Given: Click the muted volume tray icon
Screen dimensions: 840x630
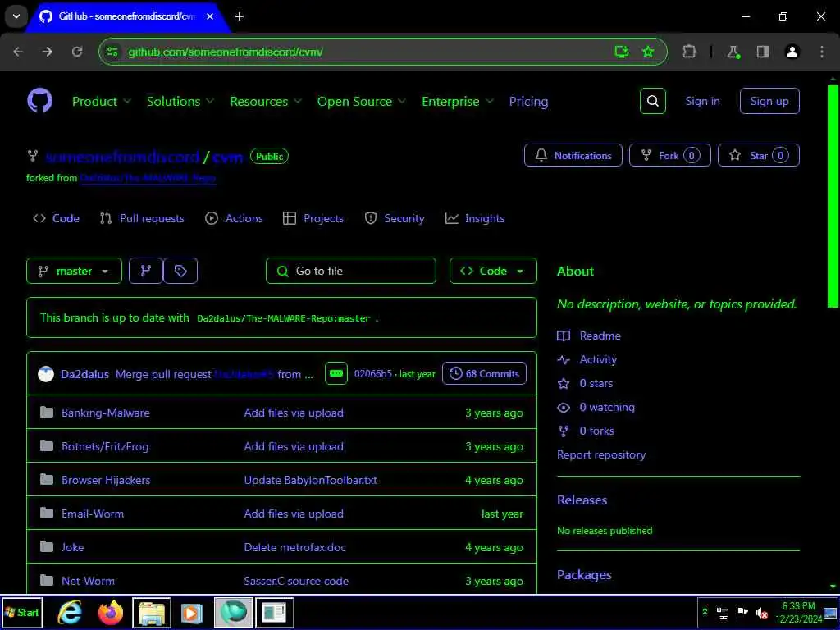Looking at the screenshot, I should click(762, 613).
